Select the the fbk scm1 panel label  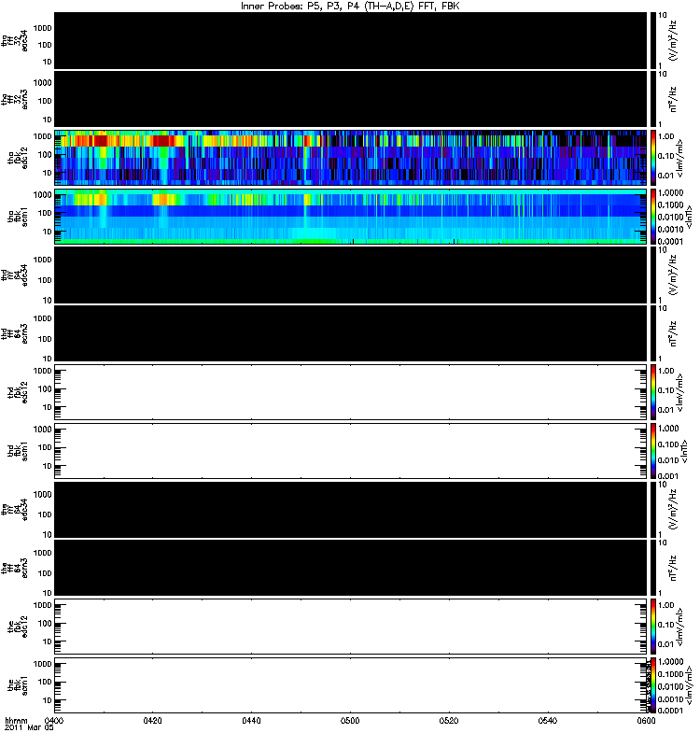pos(18,685)
